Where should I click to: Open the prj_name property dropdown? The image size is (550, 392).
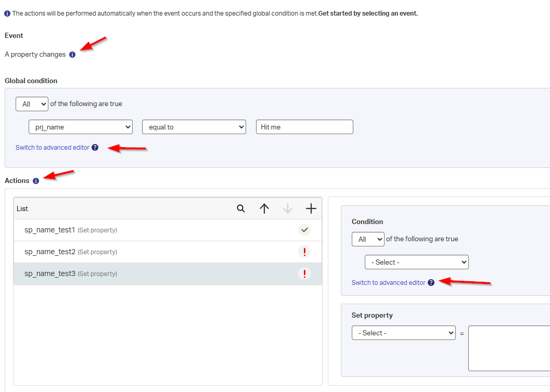click(81, 127)
